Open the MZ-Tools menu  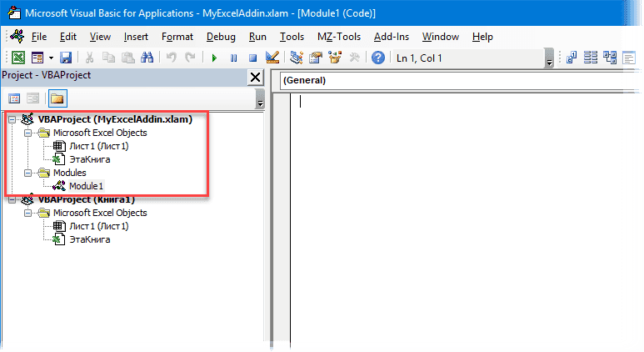coord(339,37)
